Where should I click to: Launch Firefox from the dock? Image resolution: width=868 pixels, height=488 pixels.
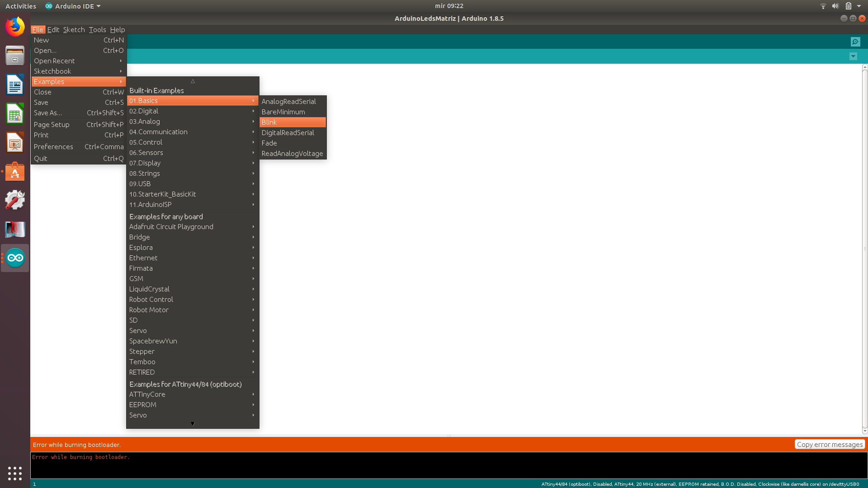coord(15,27)
